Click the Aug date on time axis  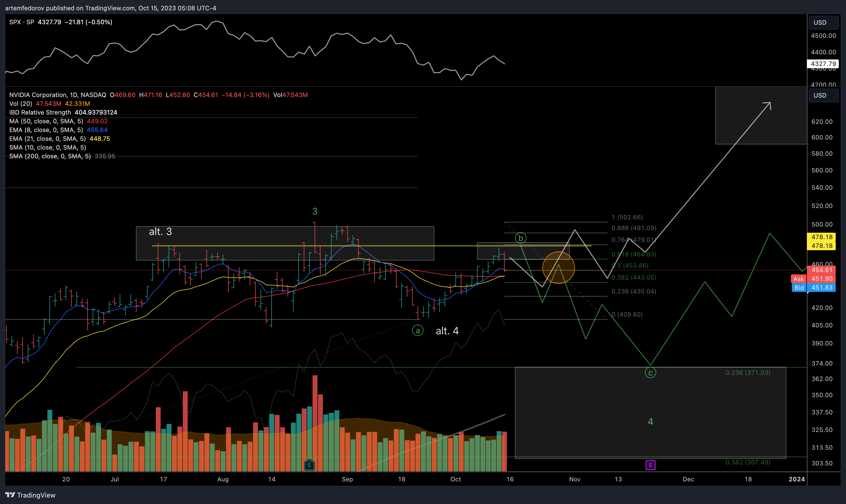[x=223, y=479]
